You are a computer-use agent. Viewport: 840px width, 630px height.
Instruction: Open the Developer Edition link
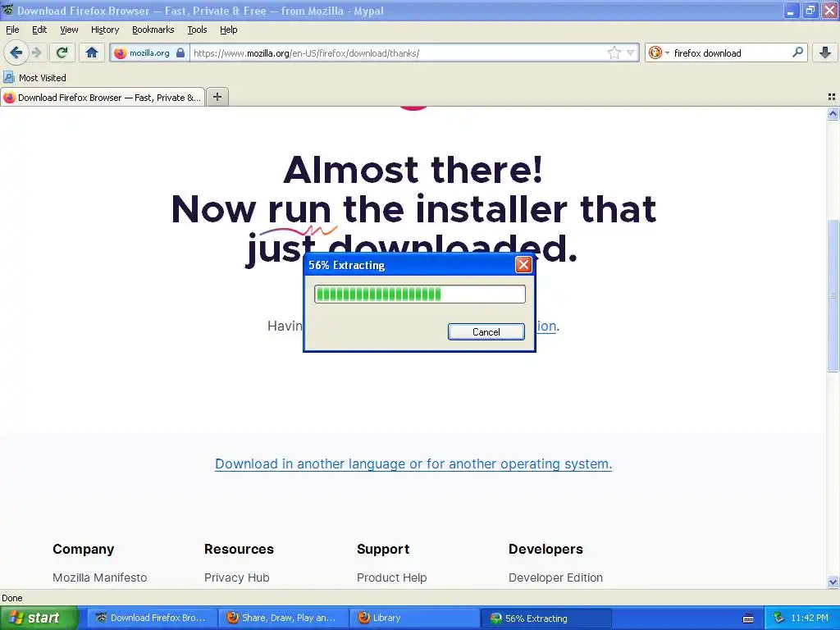[555, 577]
